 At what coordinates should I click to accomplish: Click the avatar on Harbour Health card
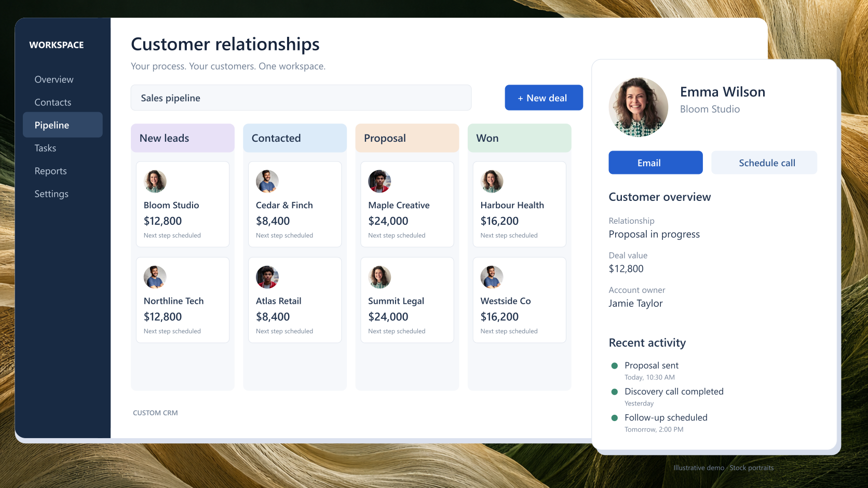click(x=492, y=181)
